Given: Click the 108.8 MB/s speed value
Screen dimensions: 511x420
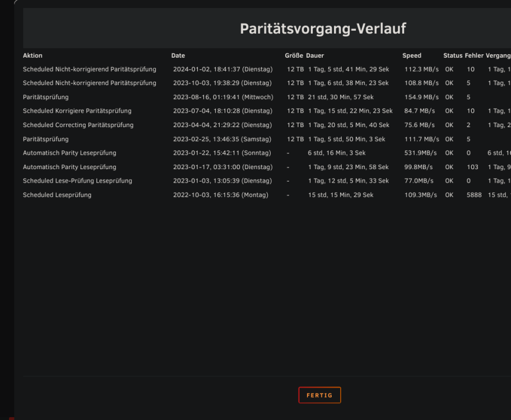Looking at the screenshot, I should pos(421,83).
